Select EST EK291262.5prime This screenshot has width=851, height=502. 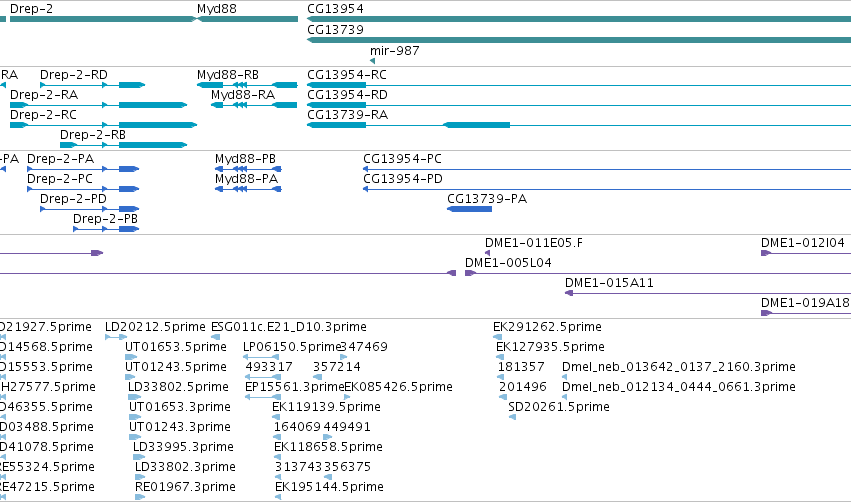pos(547,327)
